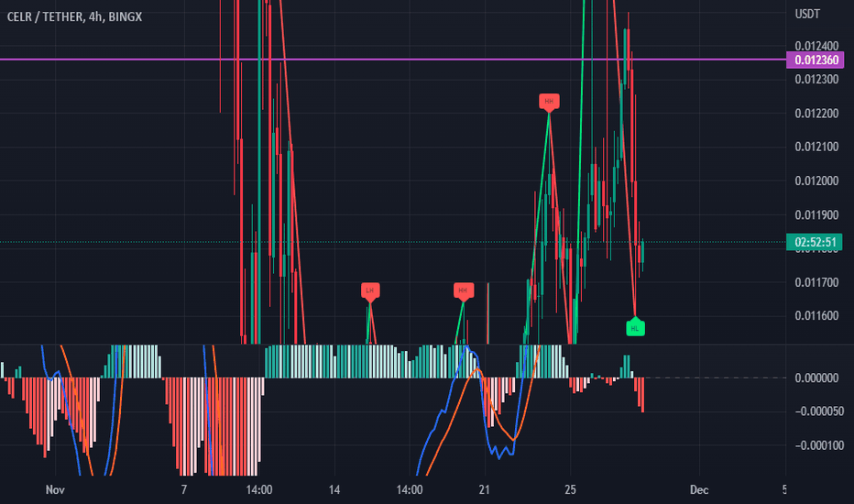
Task: Click the 25 date label on time axis
Action: coord(570,490)
